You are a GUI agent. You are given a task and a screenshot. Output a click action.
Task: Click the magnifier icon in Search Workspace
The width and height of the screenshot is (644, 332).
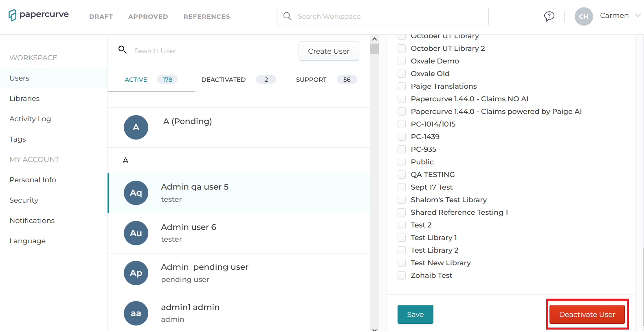(288, 16)
